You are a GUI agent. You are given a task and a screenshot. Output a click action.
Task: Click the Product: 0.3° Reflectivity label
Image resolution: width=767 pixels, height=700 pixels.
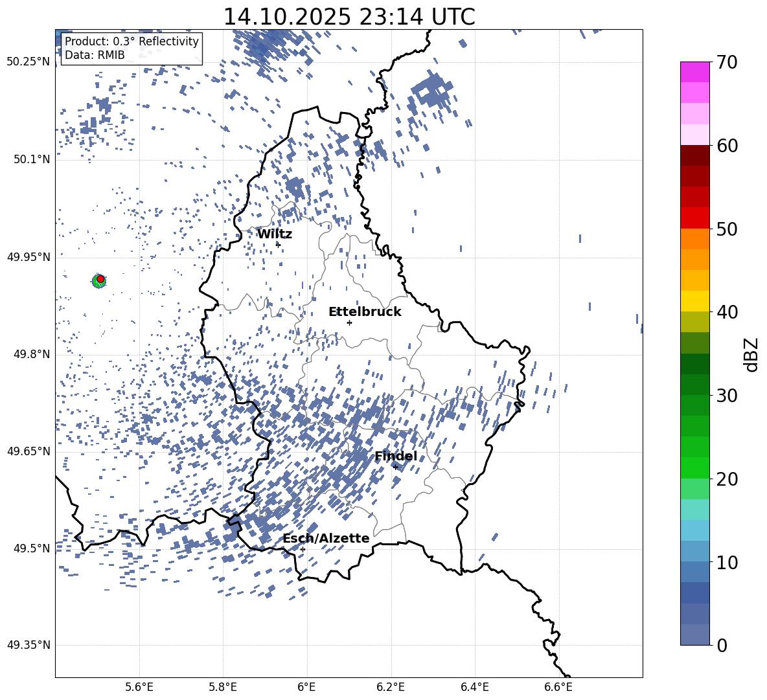[132, 41]
